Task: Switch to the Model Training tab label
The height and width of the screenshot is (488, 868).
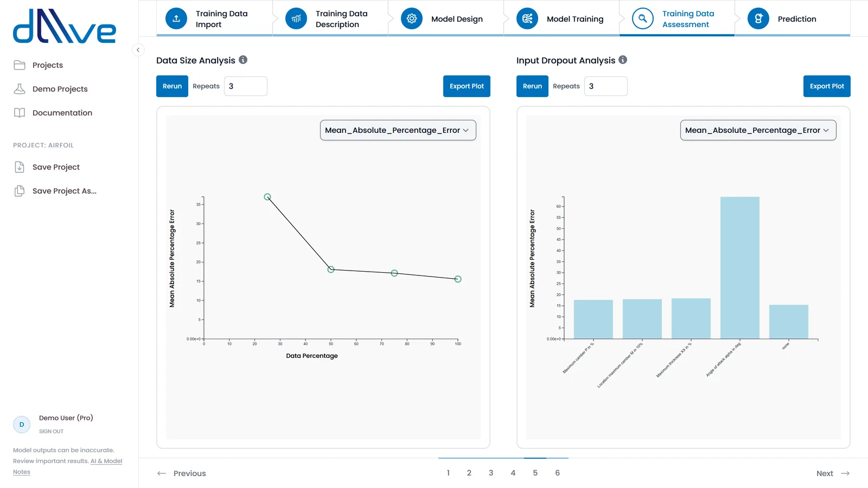Action: pos(575,19)
